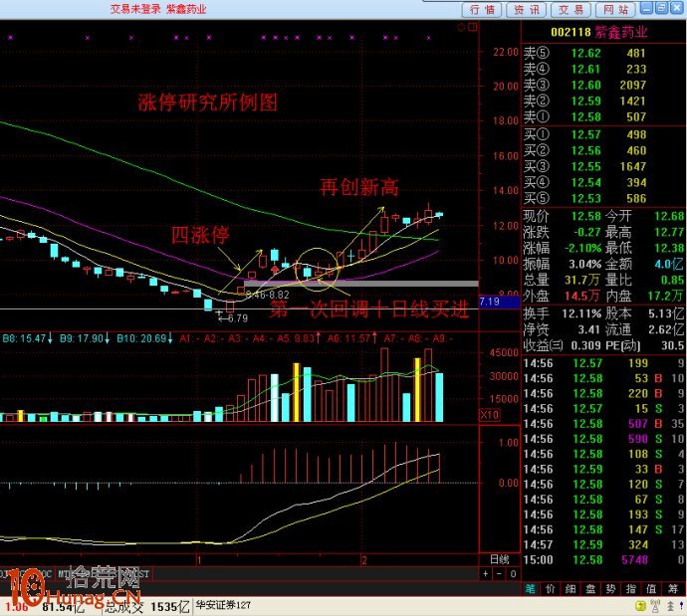Click the red diamond icon above the price axis
Image resolution: width=687 pixels, height=616 pixels.
461,27
